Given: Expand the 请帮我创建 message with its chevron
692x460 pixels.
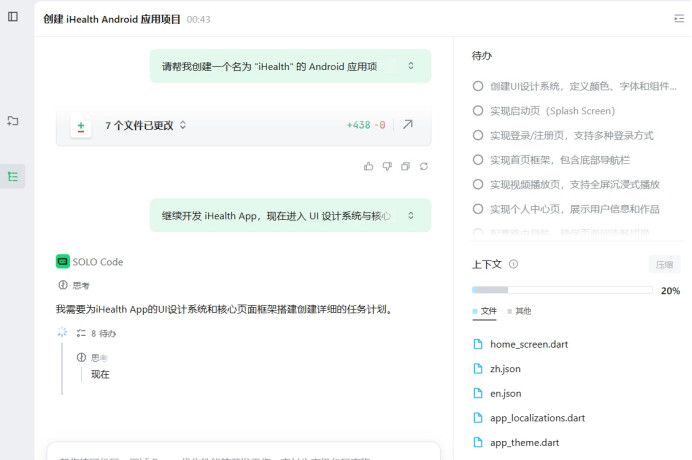Looking at the screenshot, I should tap(411, 66).
